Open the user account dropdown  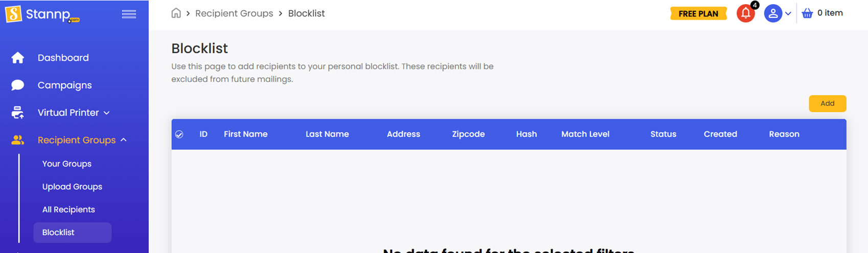click(778, 14)
